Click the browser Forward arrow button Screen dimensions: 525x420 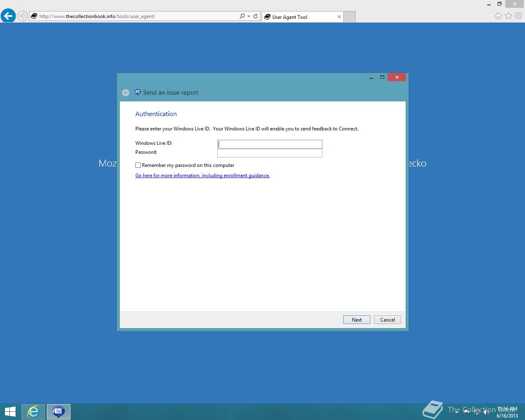coord(23,16)
